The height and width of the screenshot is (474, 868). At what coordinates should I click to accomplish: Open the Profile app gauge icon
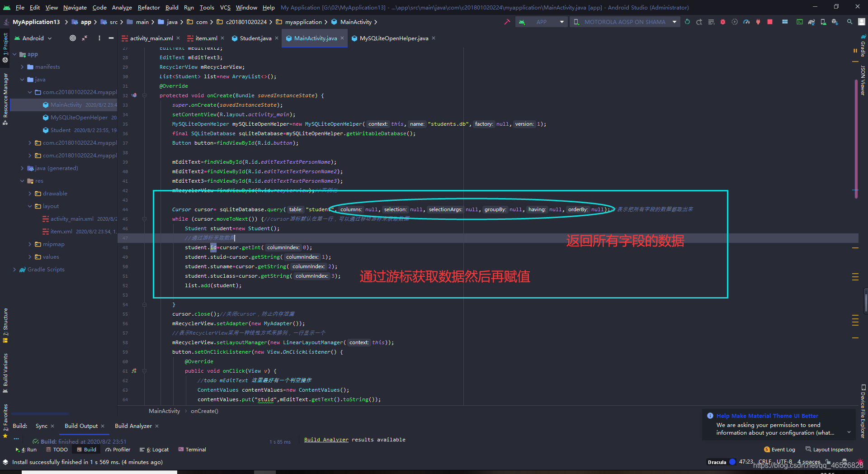point(746,22)
